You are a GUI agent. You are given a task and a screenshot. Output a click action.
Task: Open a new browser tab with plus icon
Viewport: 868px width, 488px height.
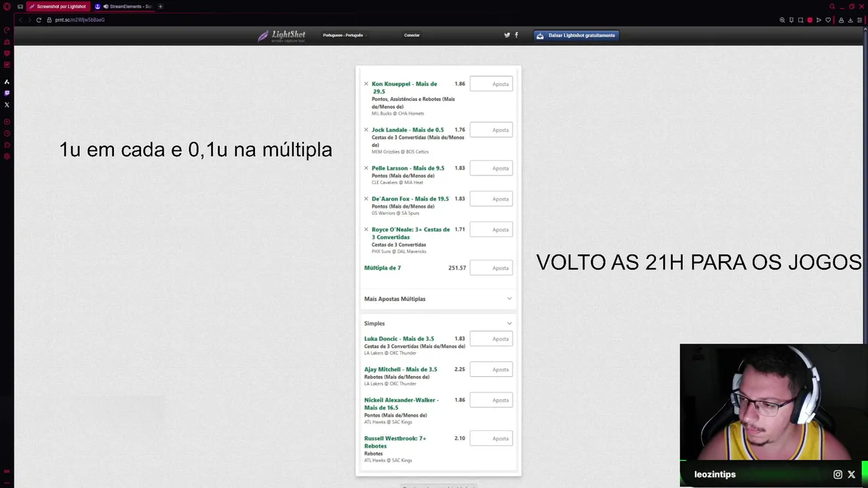(x=161, y=7)
